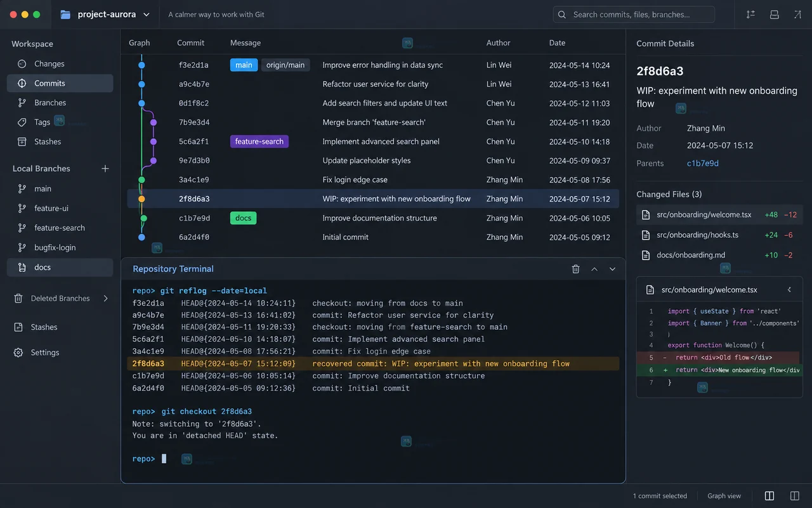Screen dimensions: 812x508
Task: Select changed file src/onboarding/welcome.tsx
Action: [719, 214]
